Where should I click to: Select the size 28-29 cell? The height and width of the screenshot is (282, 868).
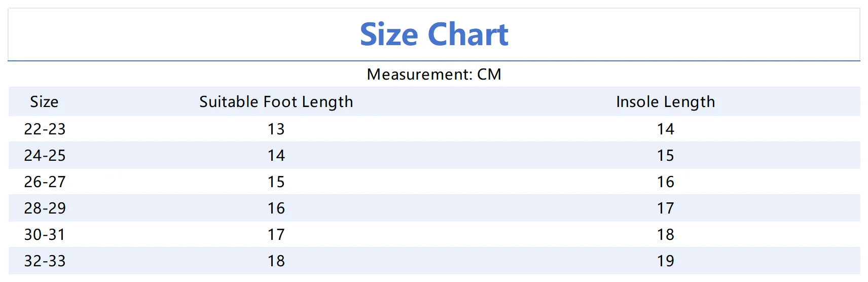point(45,208)
